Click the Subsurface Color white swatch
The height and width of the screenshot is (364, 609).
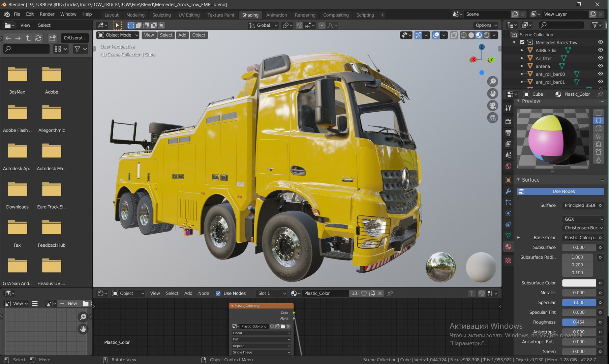pos(579,283)
